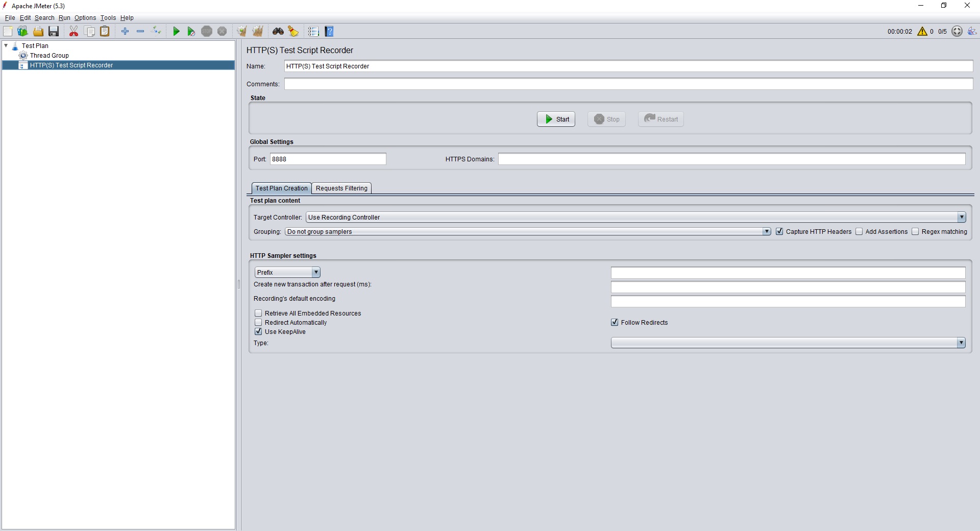Open the Options menu
The width and height of the screenshot is (980, 531).
pyautogui.click(x=85, y=18)
